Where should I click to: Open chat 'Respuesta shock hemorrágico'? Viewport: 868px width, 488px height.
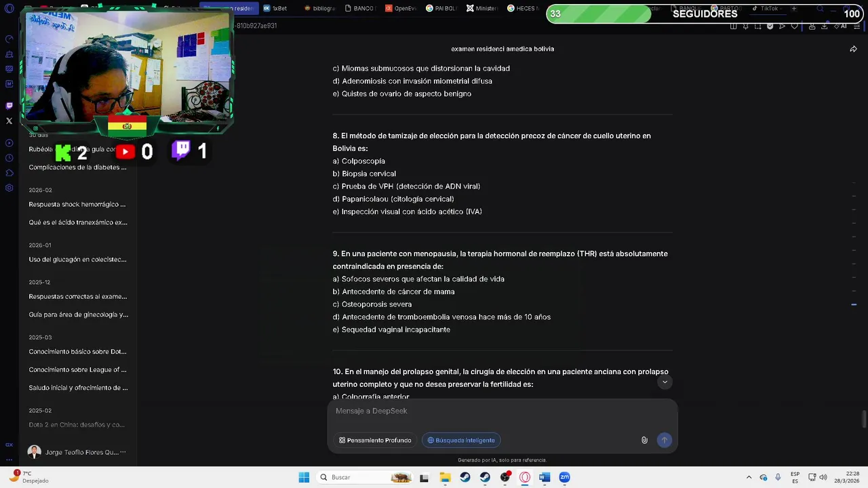pos(77,204)
